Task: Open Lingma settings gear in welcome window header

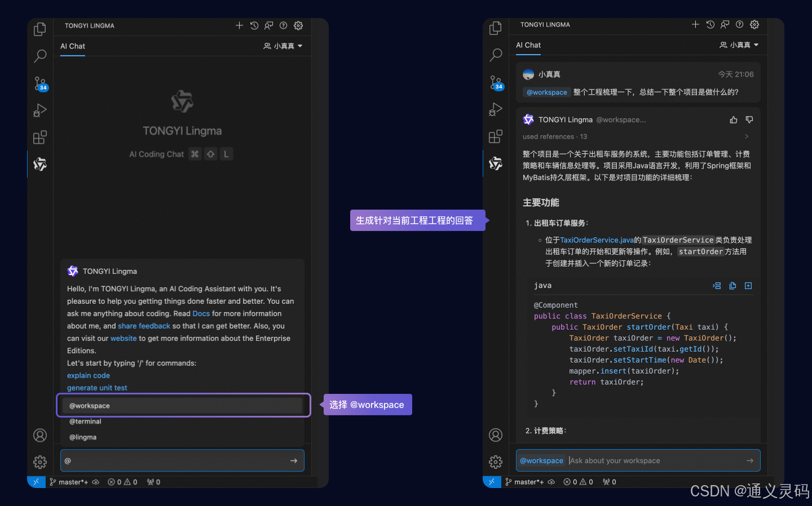Action: [x=298, y=25]
